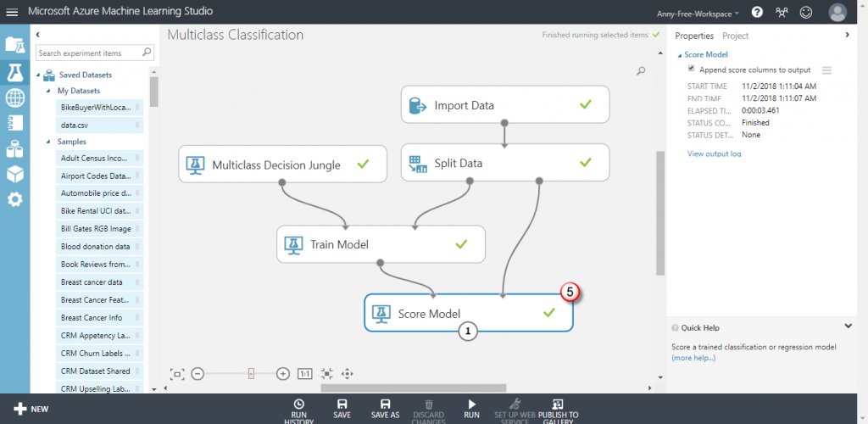Open the Settings gear sidebar icon
Viewport: 868px width, 424px height.
15,199
